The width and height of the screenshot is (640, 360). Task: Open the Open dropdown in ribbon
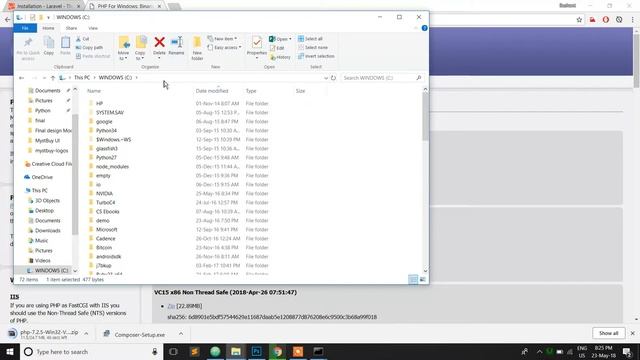pyautogui.click(x=280, y=39)
